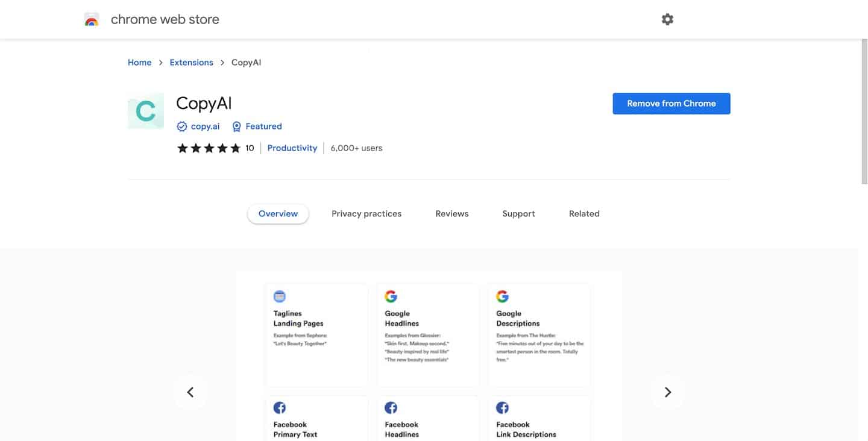Click the Google logo on Google Headlines card

coord(391,296)
